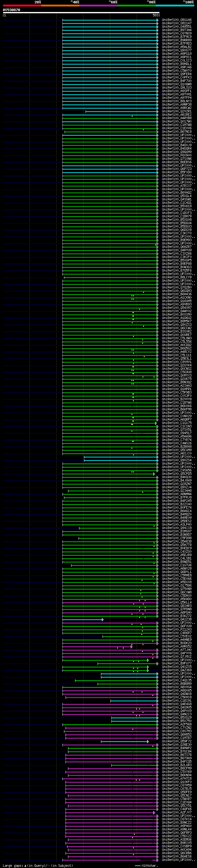The width and height of the screenshot is (197, 868).
Task: Select the UniRef100_Q4Z369 label
Action: pyautogui.click(x=177, y=670)
